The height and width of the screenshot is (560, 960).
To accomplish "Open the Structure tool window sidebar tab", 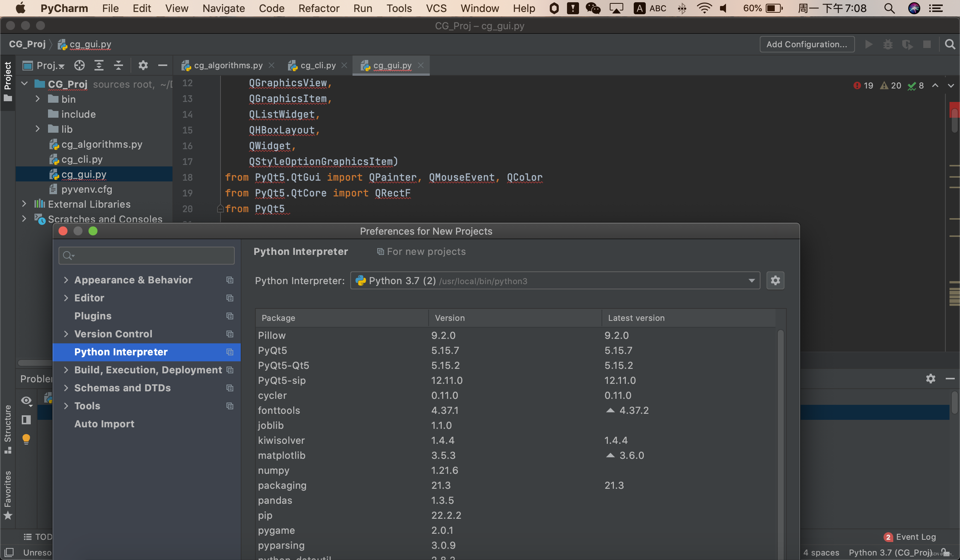I will click(x=7, y=429).
